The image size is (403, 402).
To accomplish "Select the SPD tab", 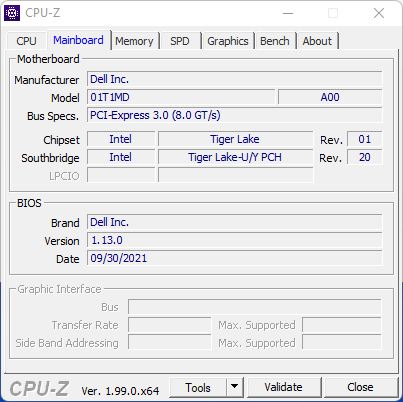I will (x=180, y=41).
